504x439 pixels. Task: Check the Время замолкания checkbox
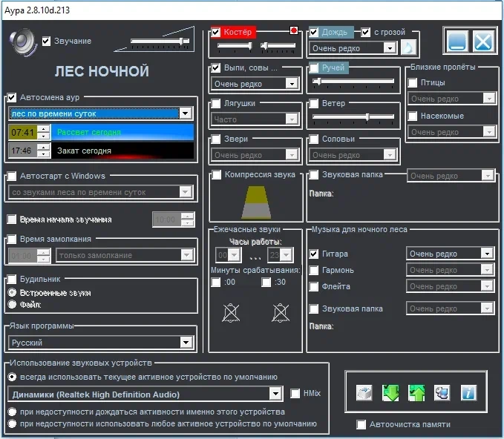click(x=12, y=240)
